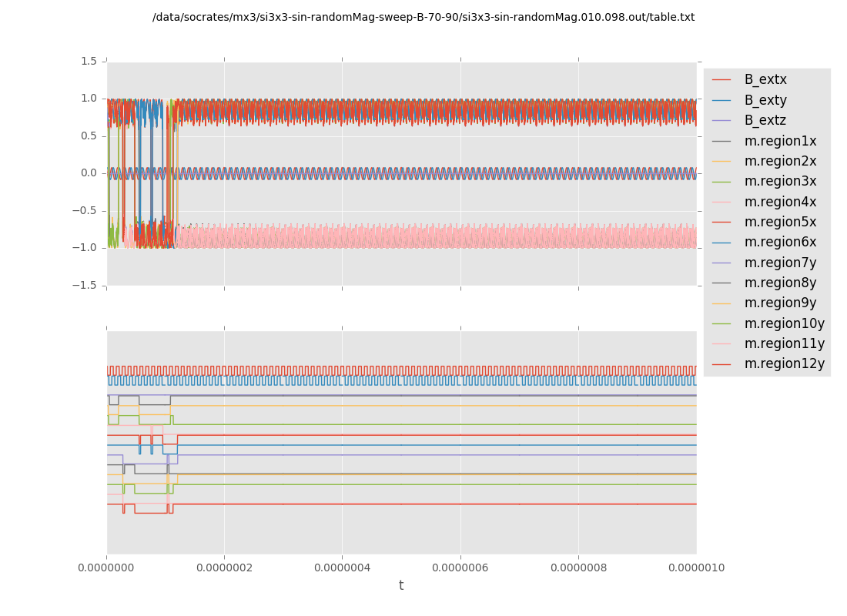Click the 0.0000008 x-axis tick label
847x616 pixels.
pos(578,568)
